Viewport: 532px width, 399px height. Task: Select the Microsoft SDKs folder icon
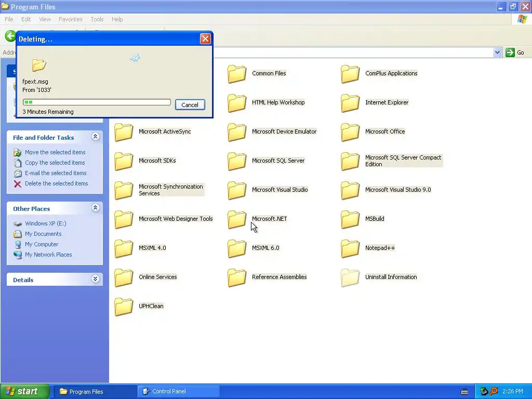pos(124,161)
